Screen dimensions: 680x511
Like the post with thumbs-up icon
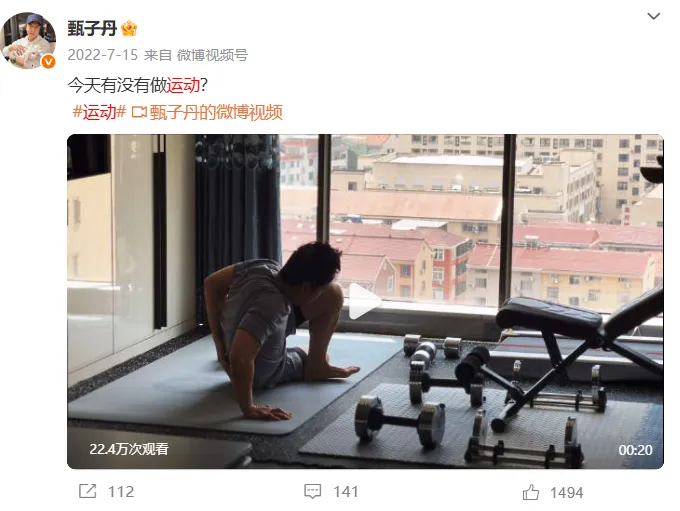530,492
